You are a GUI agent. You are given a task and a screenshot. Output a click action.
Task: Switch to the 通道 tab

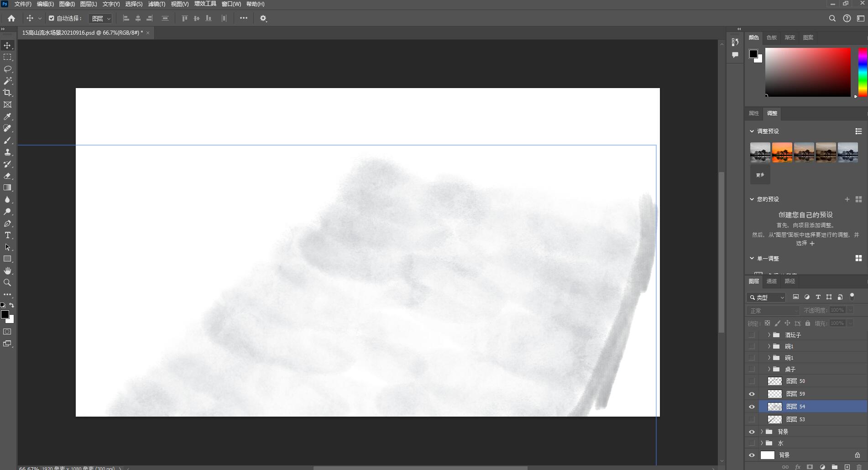772,281
